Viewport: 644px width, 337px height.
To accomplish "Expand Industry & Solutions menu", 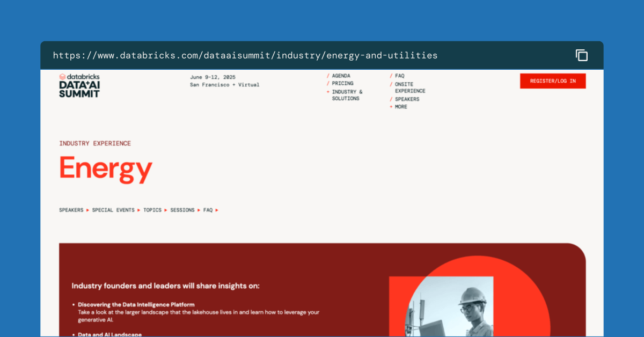I will [347, 95].
